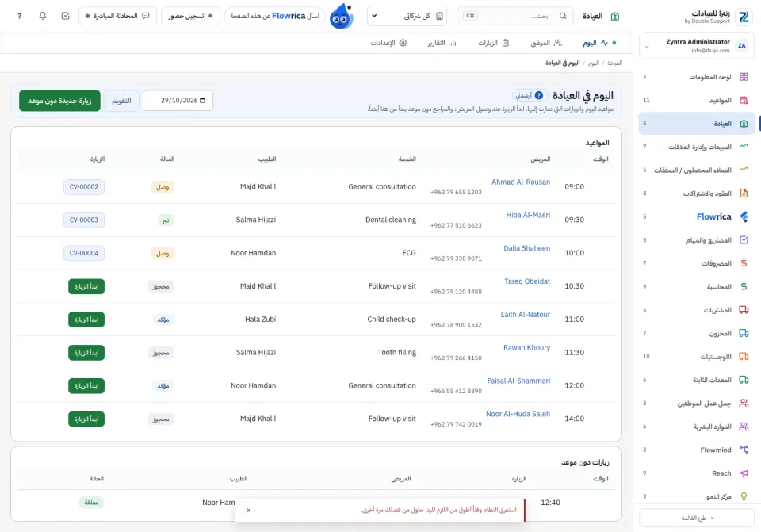This screenshot has height=532, width=761.
Task: Click 'Dental cleaning' service cell
Action: click(x=390, y=220)
